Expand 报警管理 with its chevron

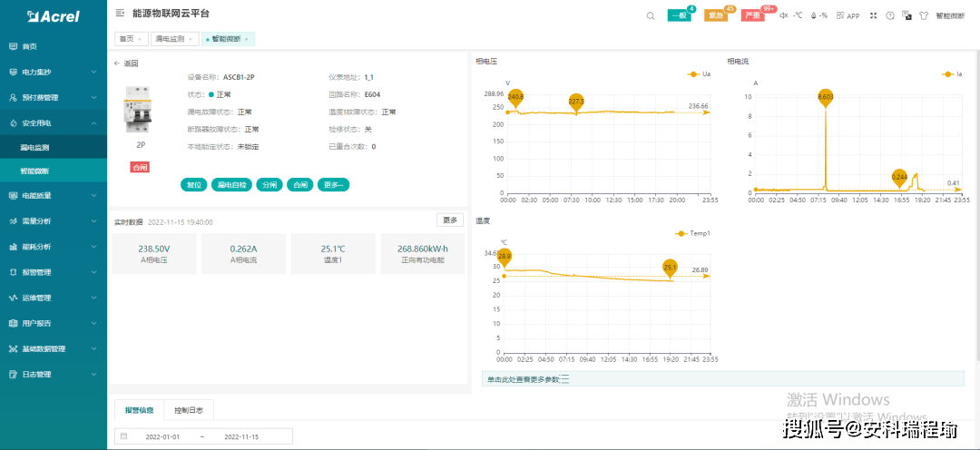(93, 272)
